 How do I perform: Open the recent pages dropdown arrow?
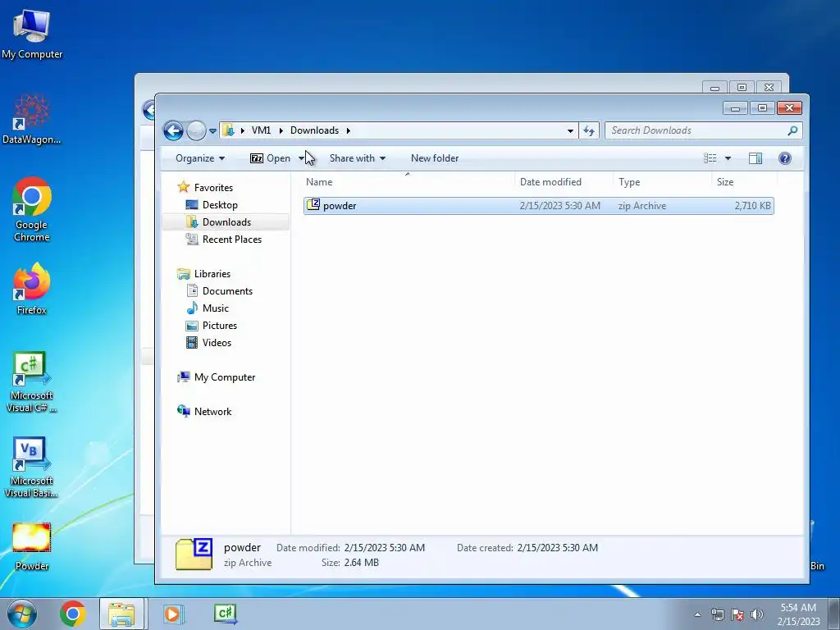click(212, 131)
